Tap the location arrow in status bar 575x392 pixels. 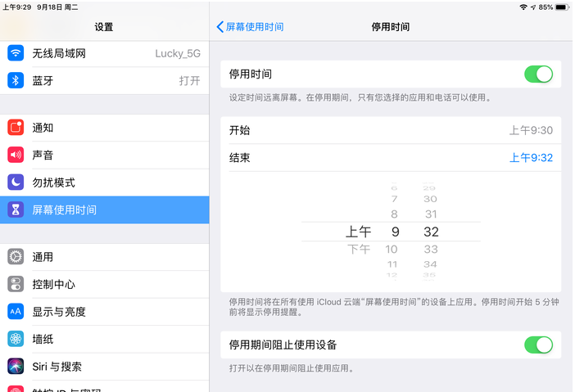coord(533,7)
